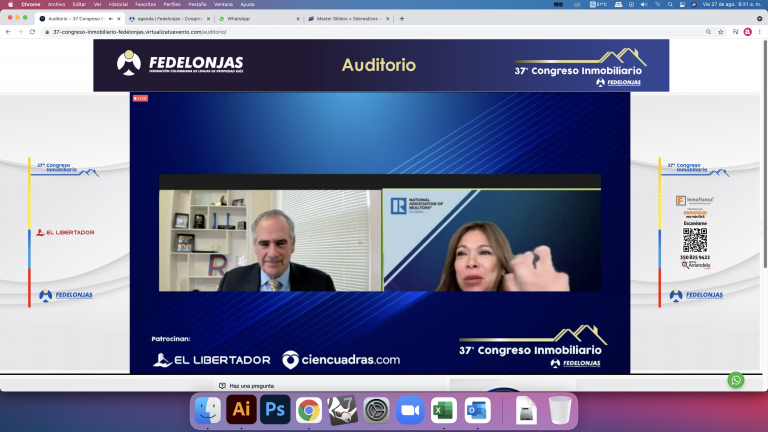Open System Preferences from the Dock
The image size is (768, 432).
click(376, 410)
